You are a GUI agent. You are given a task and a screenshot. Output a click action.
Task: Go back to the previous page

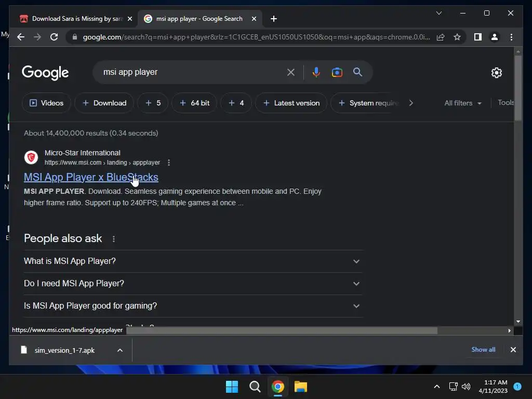tap(21, 37)
